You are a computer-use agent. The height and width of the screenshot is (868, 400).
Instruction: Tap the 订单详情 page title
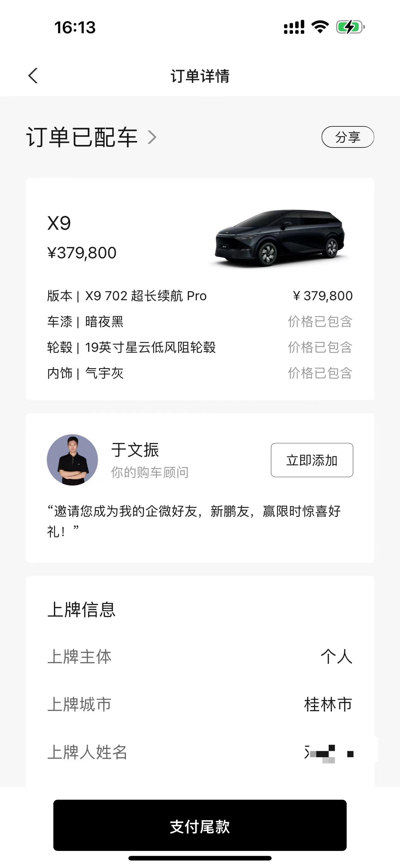[200, 76]
